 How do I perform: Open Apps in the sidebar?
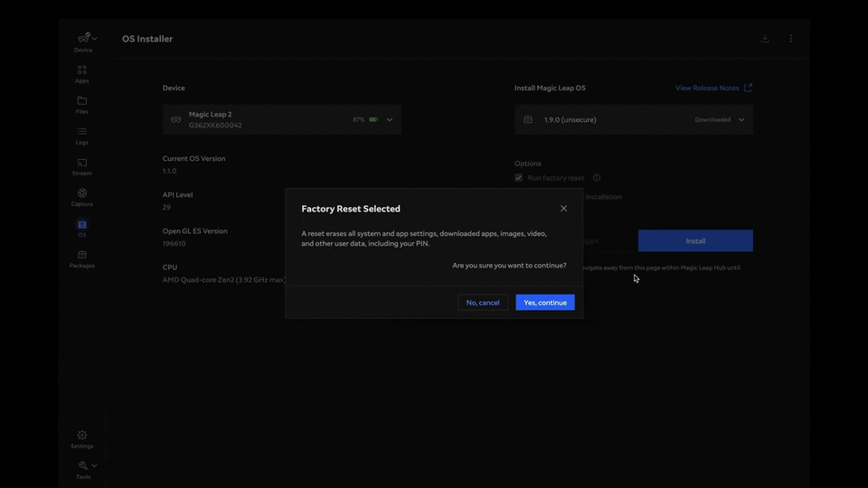(82, 74)
